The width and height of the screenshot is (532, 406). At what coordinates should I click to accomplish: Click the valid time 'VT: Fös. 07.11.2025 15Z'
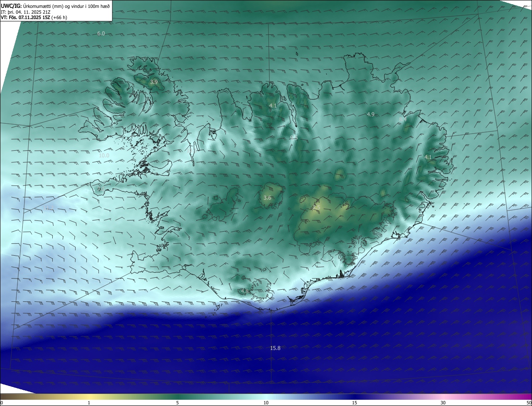point(25,18)
